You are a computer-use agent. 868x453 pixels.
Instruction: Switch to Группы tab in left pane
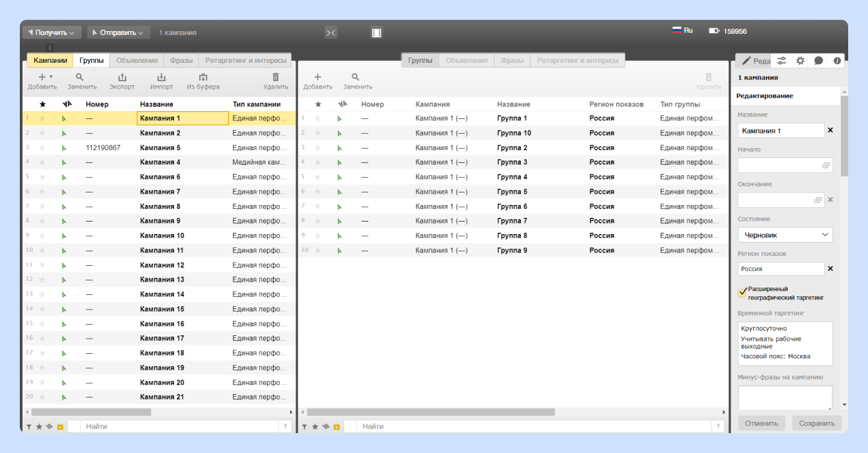coord(91,60)
